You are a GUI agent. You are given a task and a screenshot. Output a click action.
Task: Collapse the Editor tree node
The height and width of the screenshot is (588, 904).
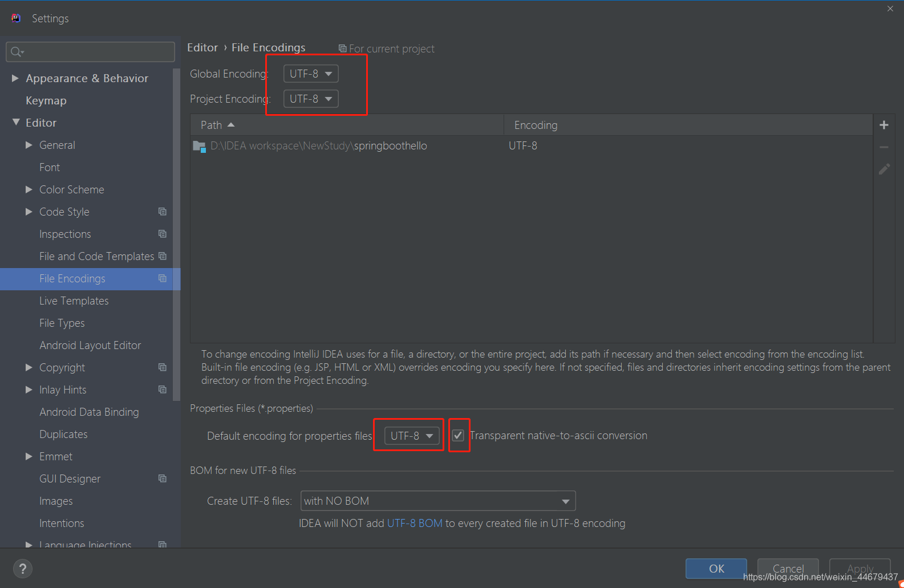(x=16, y=123)
